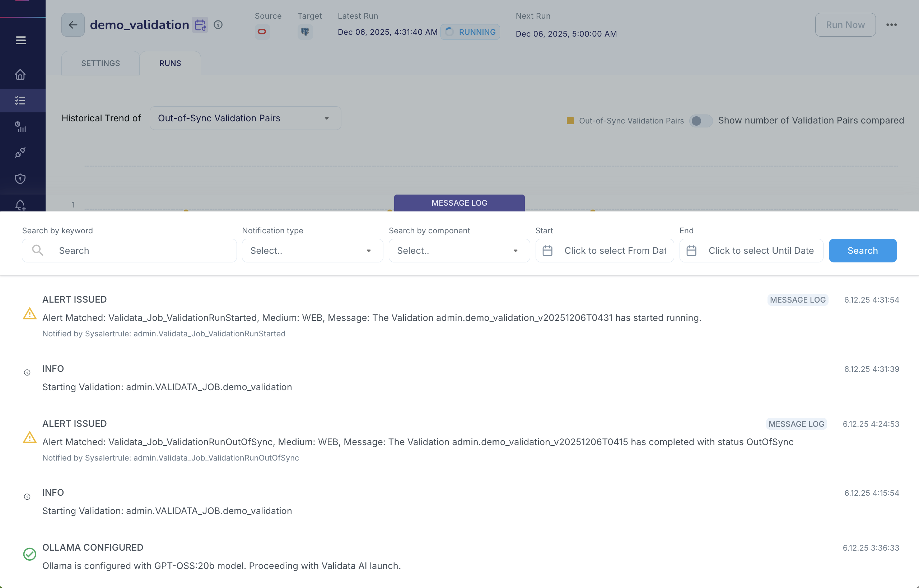Click the alerts bell icon at sidebar bottom
Viewport: 919px width, 588px height.
[20, 204]
